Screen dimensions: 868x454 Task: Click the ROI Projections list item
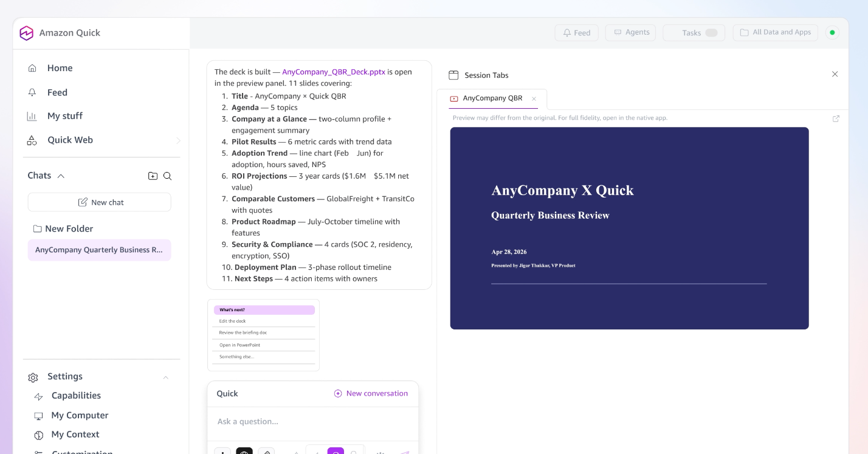click(x=320, y=182)
